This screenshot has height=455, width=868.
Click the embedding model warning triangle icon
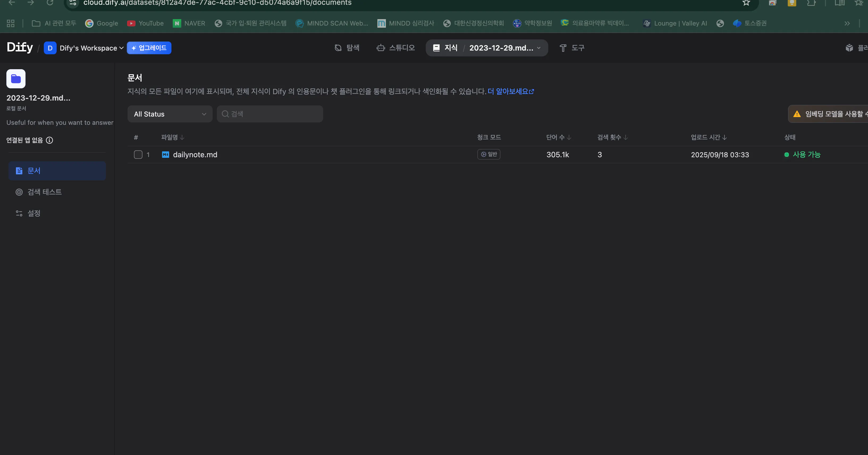coord(797,114)
